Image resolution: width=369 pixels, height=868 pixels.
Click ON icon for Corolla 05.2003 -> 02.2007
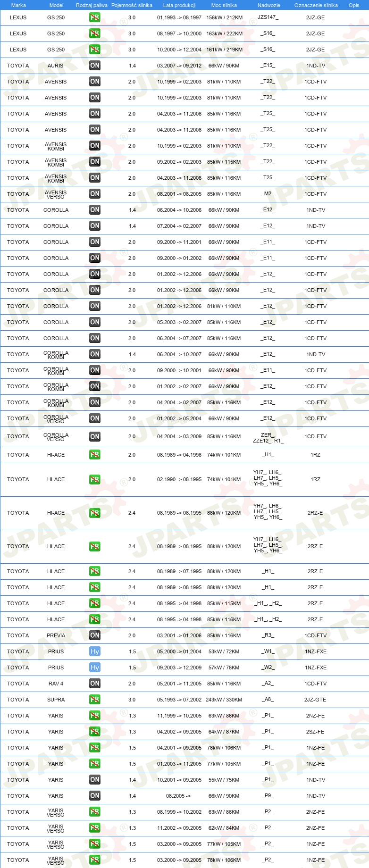[95, 322]
